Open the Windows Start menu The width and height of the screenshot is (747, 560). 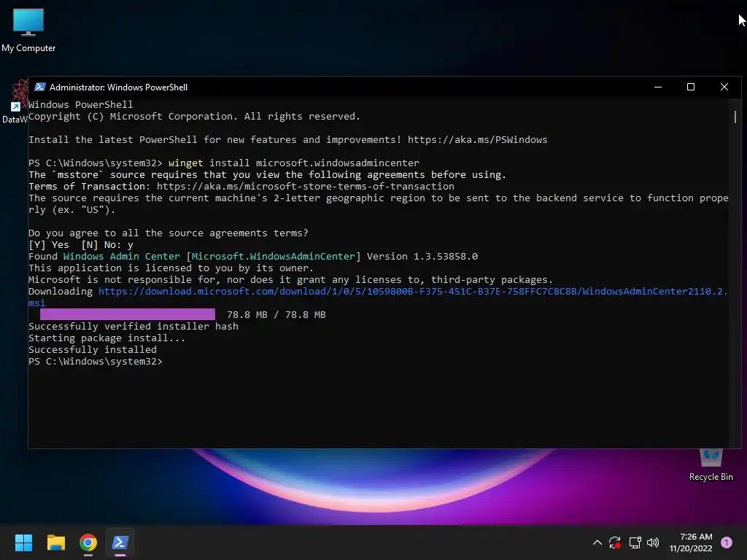tap(23, 542)
